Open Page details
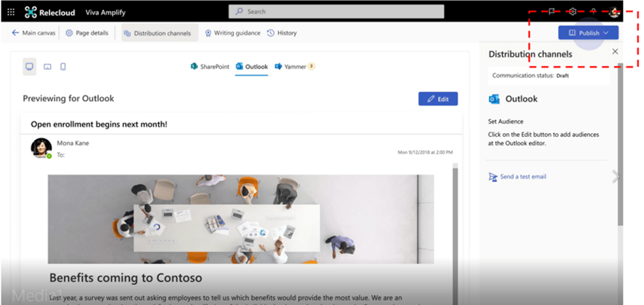Screen dimensions: 644x305 (x=87, y=33)
